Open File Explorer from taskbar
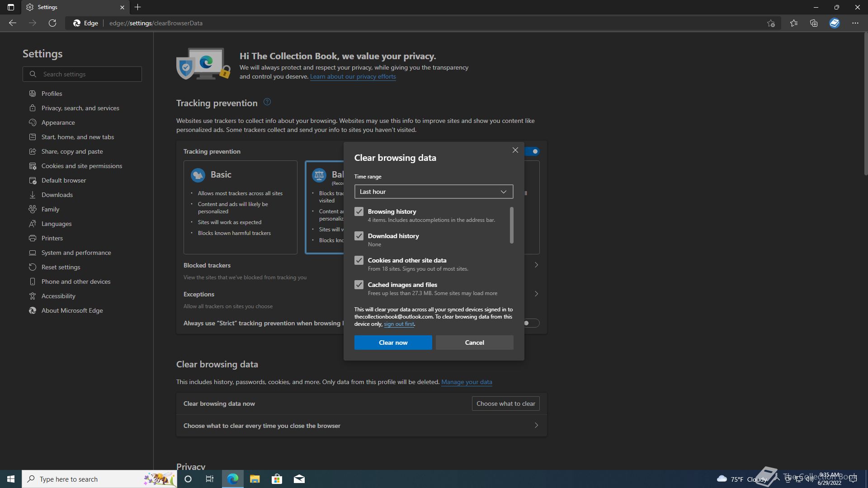The image size is (868, 488). coord(255,479)
